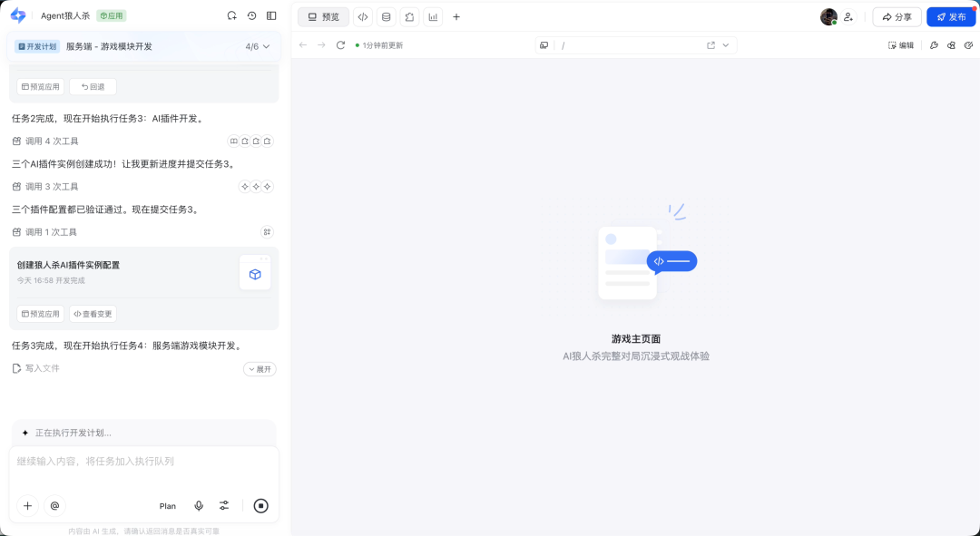
Task: Click the microphone voice input icon
Action: tap(199, 506)
